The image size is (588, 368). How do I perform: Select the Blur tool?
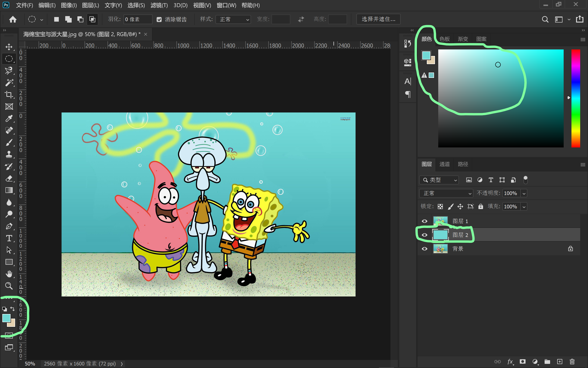(x=9, y=202)
